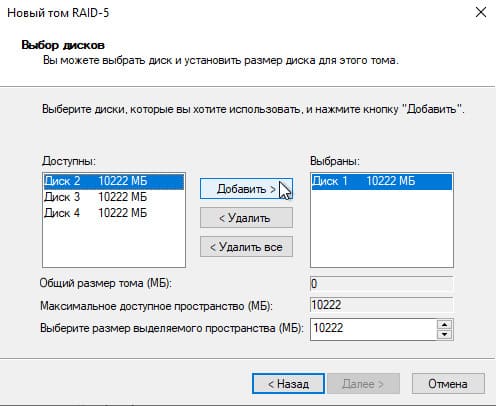Decrease allocated size with the down spinner arrow

444,334
